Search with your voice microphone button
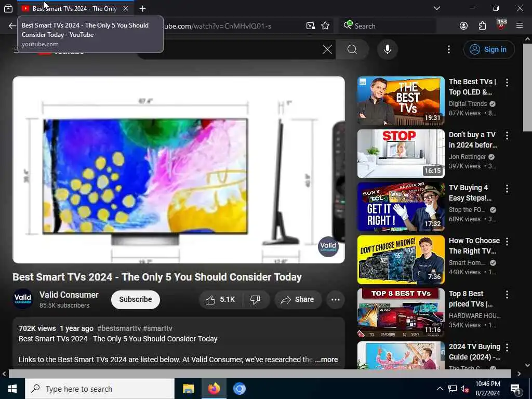Viewport: 532px width, 399px height. click(x=387, y=49)
